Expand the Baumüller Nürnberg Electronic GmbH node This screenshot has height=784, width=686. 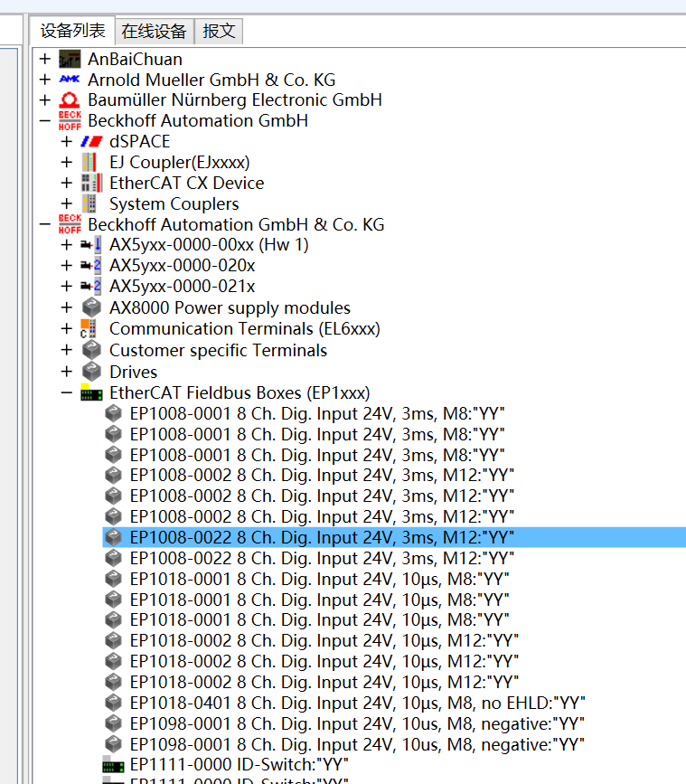(x=45, y=100)
